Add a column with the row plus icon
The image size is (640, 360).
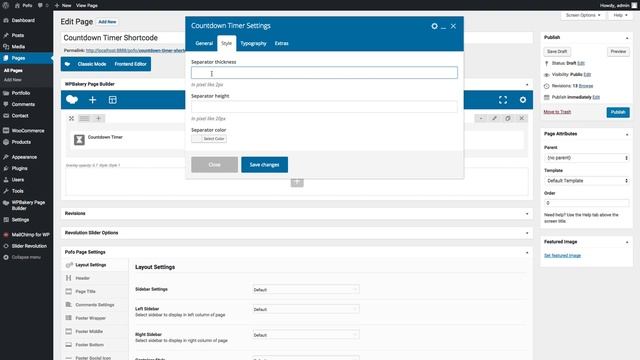[98, 118]
